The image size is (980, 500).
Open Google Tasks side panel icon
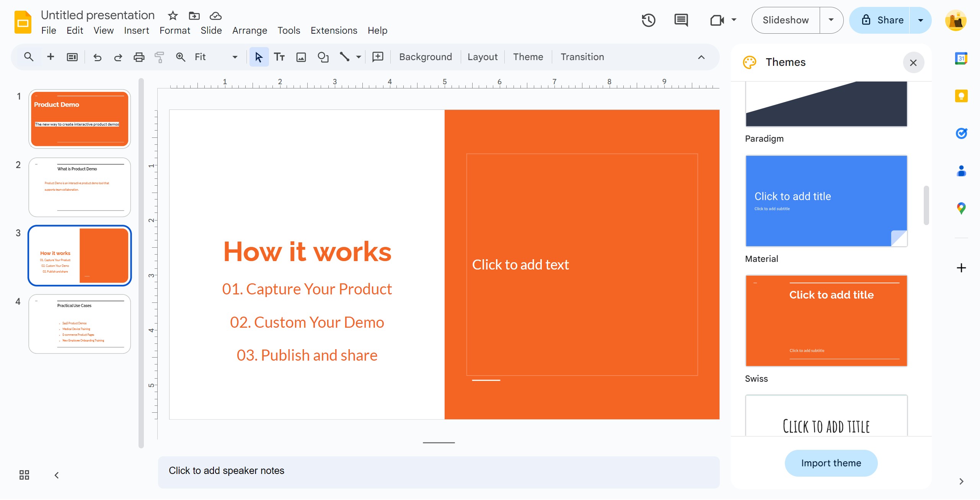[x=961, y=133]
